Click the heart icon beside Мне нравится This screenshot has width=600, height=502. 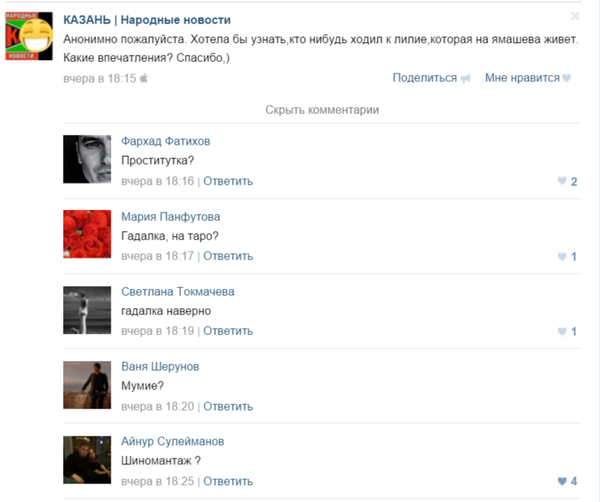pyautogui.click(x=567, y=78)
